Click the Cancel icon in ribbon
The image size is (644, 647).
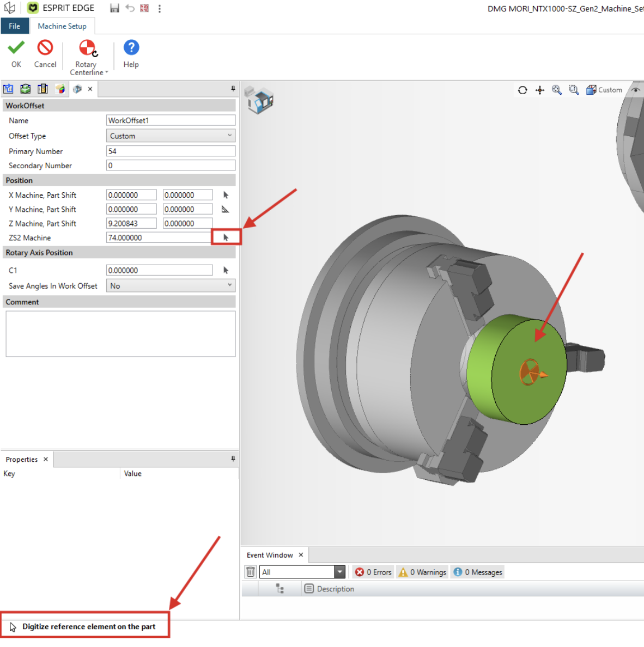coord(45,48)
